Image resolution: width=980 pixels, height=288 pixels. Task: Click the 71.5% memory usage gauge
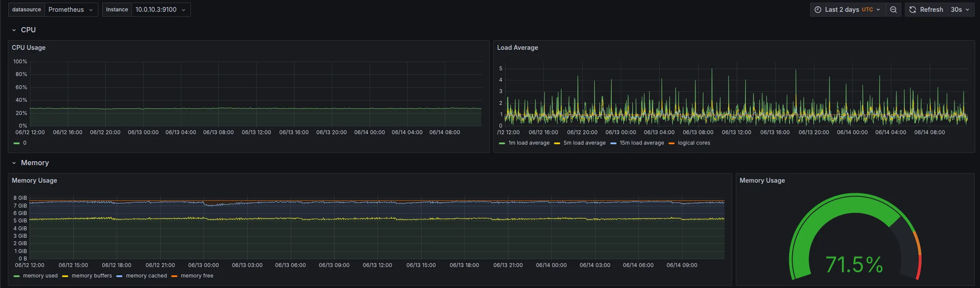[855, 238]
